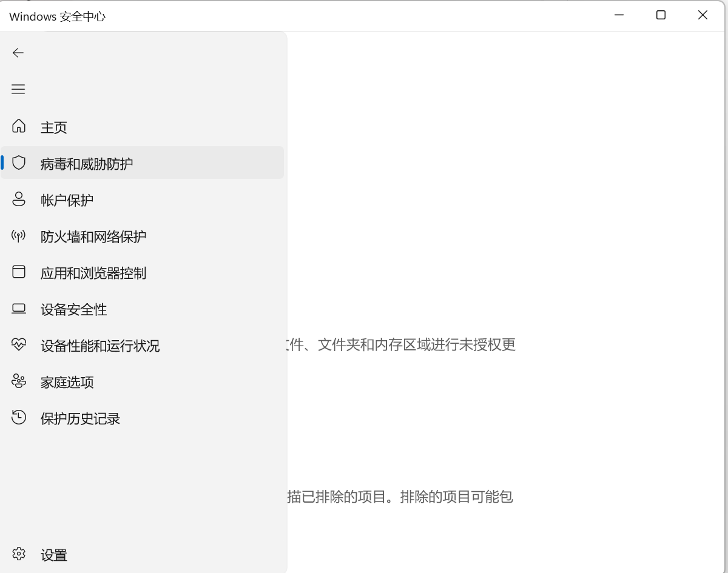The width and height of the screenshot is (728, 573).
Task: Open 家庭选项
Action: [143, 382]
